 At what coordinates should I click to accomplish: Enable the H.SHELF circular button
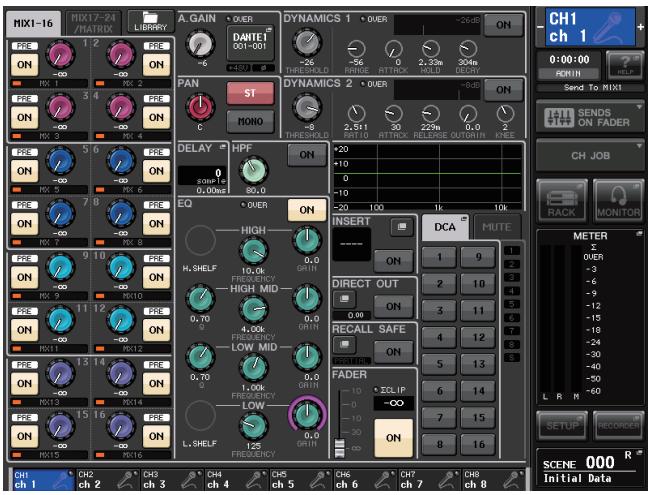pos(200,240)
